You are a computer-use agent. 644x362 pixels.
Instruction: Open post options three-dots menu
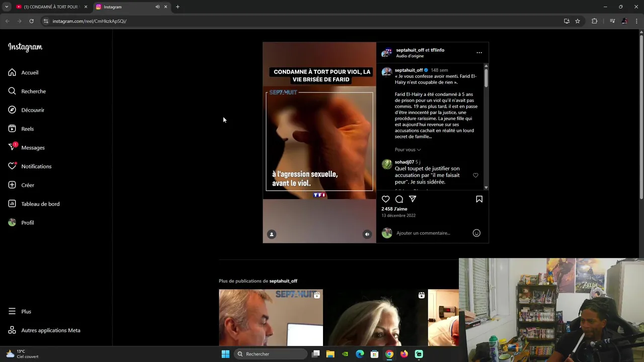coord(479,52)
